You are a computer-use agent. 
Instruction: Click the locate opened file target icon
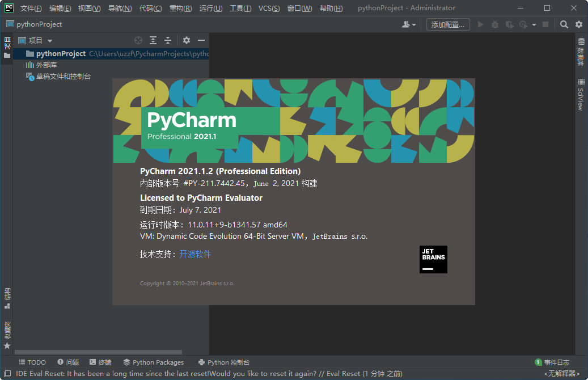(x=138, y=40)
